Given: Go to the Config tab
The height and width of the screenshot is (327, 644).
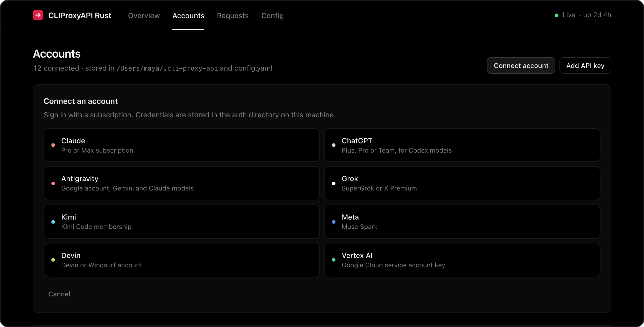Looking at the screenshot, I should click(272, 16).
